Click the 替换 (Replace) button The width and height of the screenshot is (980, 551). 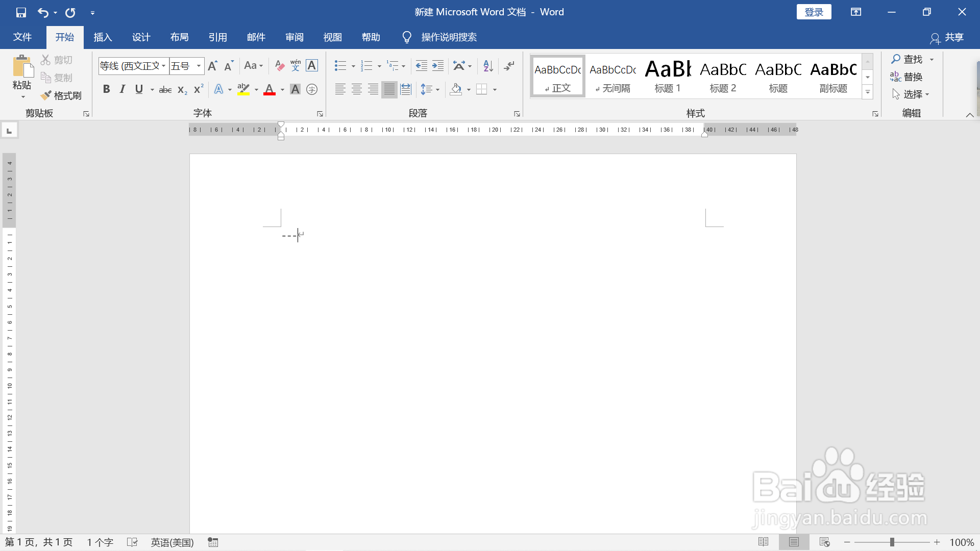[x=906, y=77]
